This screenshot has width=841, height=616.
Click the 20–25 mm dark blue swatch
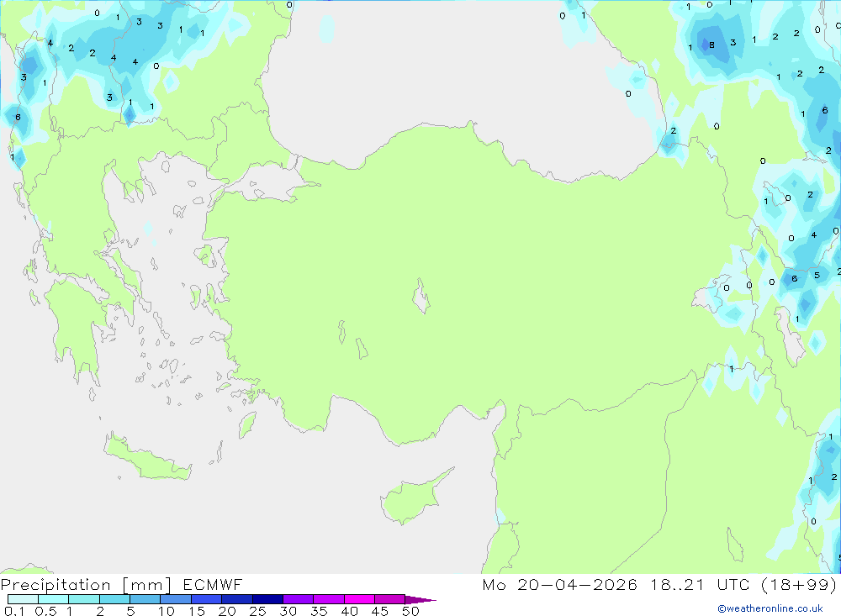(237, 599)
